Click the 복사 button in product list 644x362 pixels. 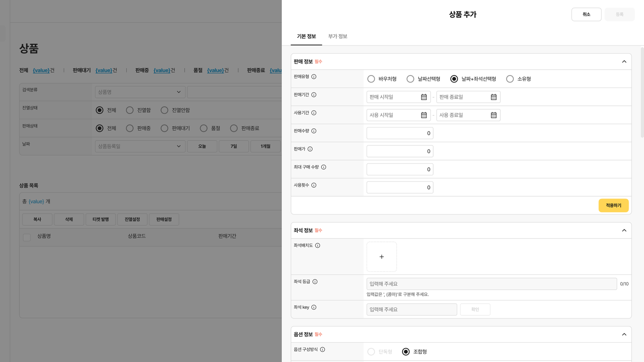[37, 220]
